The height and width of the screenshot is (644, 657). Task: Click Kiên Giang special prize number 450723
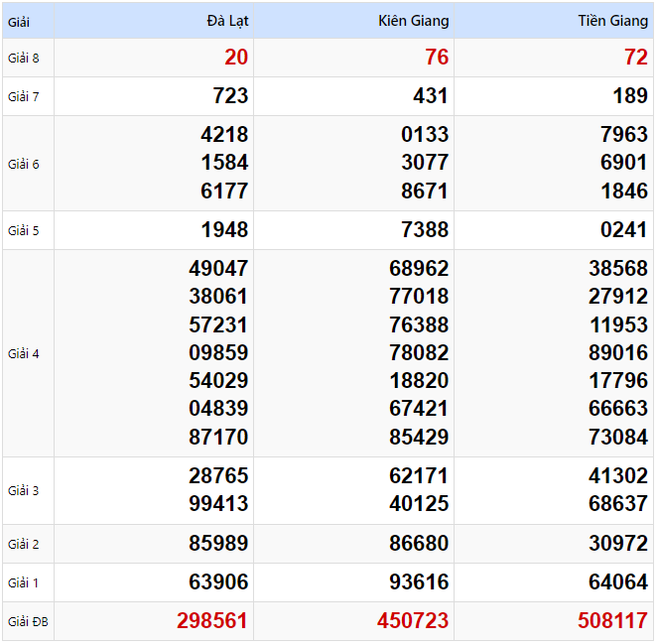[413, 621]
